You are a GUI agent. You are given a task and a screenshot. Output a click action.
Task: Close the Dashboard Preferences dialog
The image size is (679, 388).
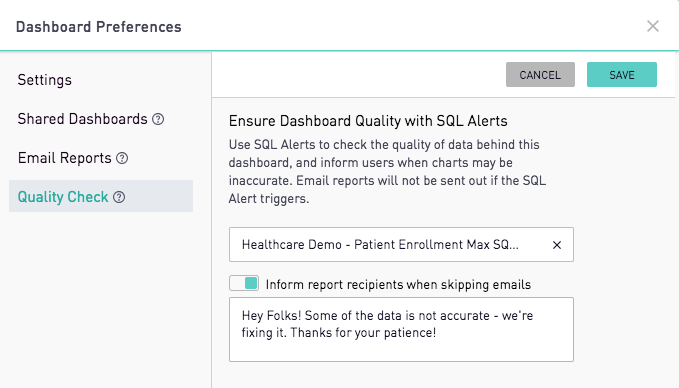pyautogui.click(x=653, y=26)
